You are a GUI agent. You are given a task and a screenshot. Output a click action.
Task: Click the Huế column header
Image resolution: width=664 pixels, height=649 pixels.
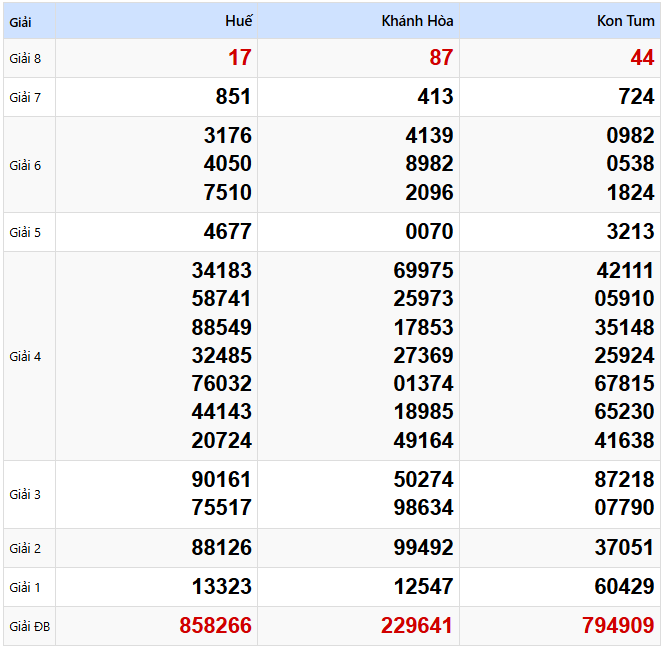238,20
